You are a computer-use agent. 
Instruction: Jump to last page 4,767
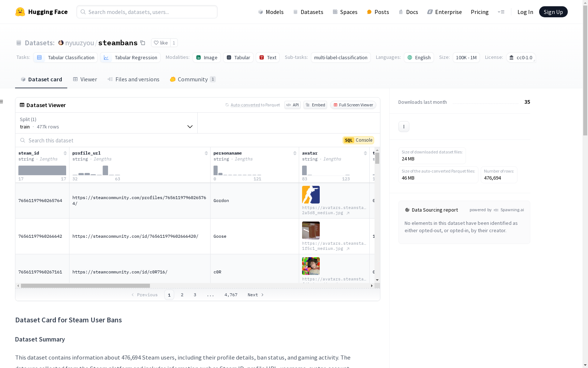[x=231, y=295]
